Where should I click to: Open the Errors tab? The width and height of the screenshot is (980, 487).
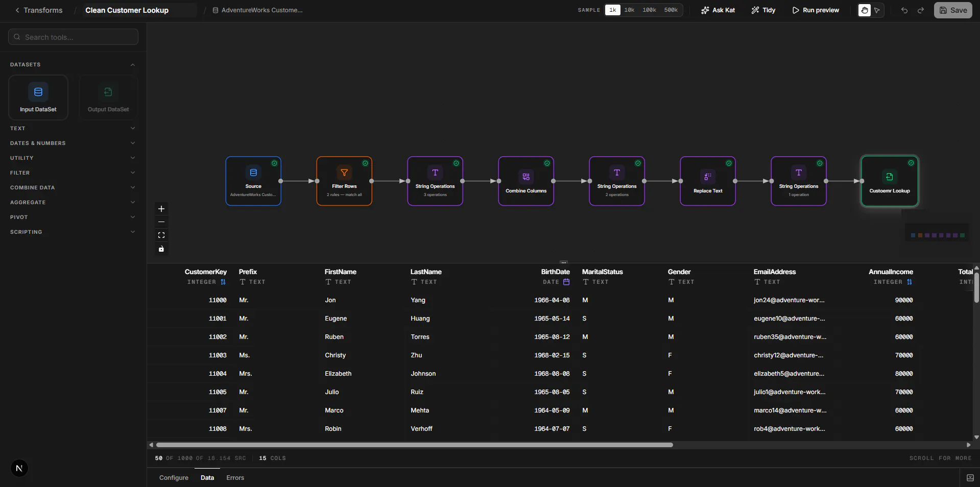(235, 478)
